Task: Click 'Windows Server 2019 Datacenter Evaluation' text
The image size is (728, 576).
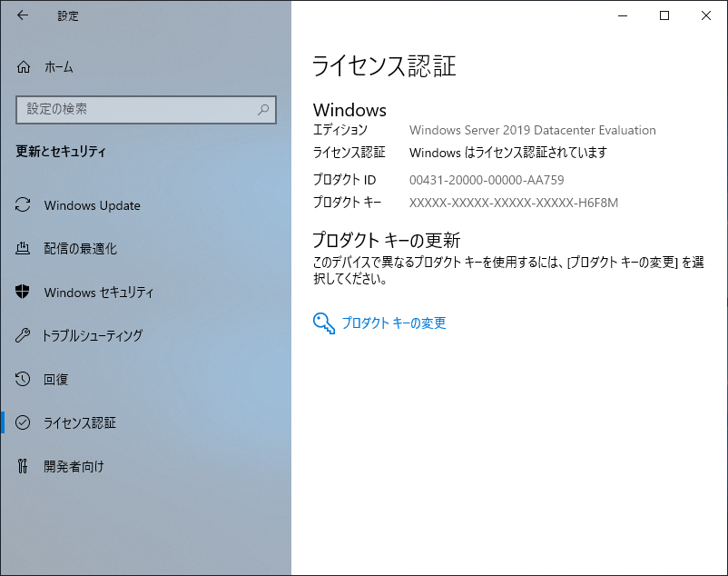Action: [x=533, y=130]
